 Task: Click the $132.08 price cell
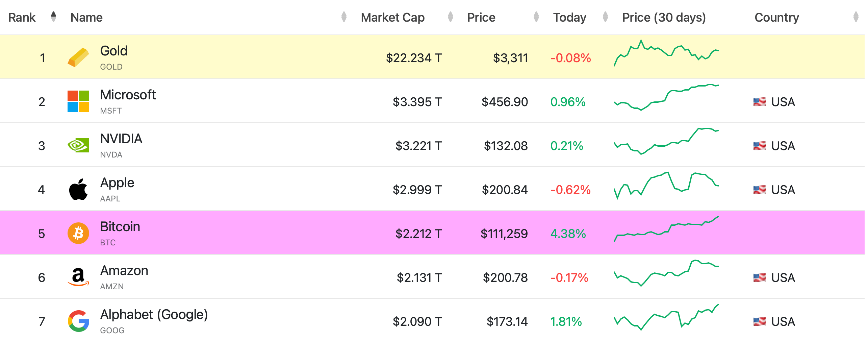pos(506,146)
